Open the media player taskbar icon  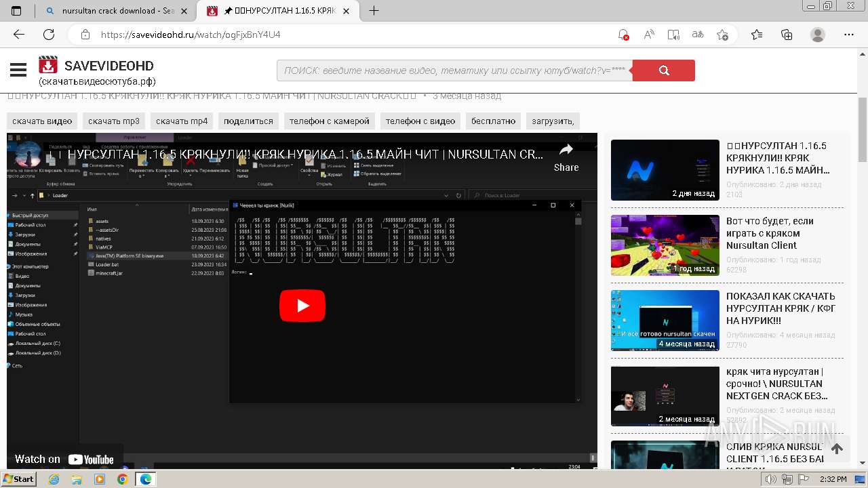click(x=100, y=479)
